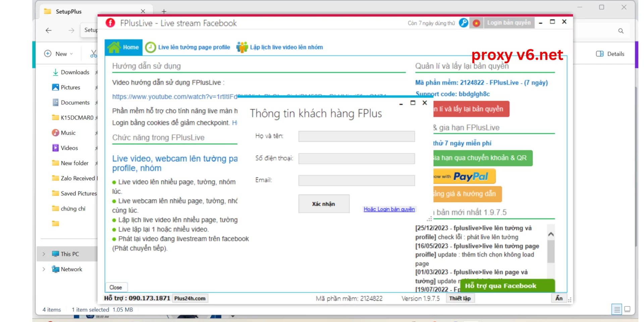Maximize the Thông tin khách hàng dialog

click(x=413, y=103)
